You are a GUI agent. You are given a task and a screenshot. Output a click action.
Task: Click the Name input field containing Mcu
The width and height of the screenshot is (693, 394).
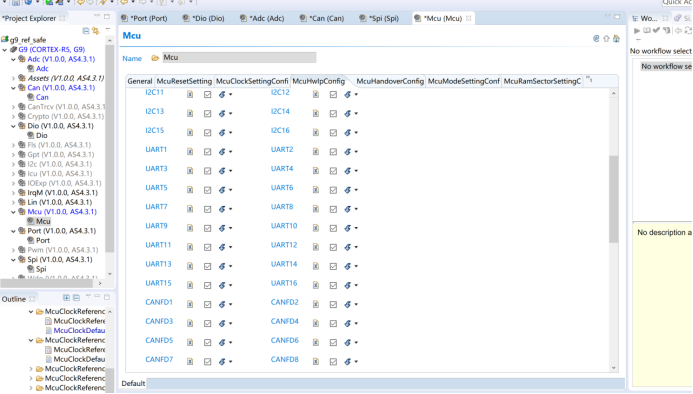[x=239, y=57]
